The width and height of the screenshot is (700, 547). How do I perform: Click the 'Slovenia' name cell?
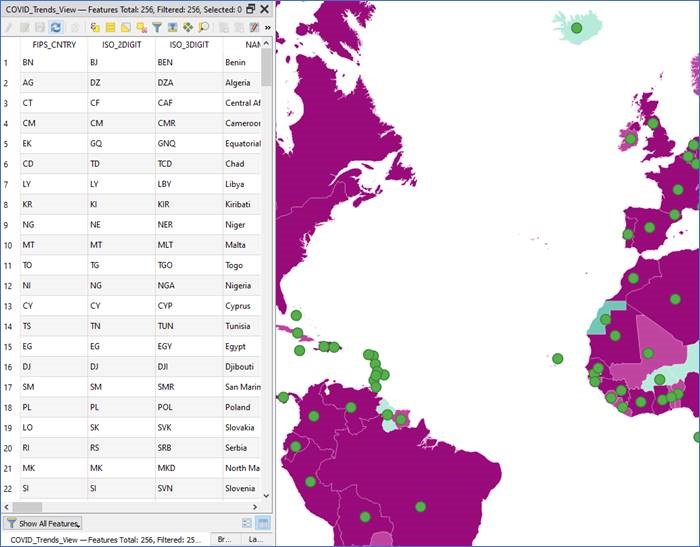(x=240, y=489)
